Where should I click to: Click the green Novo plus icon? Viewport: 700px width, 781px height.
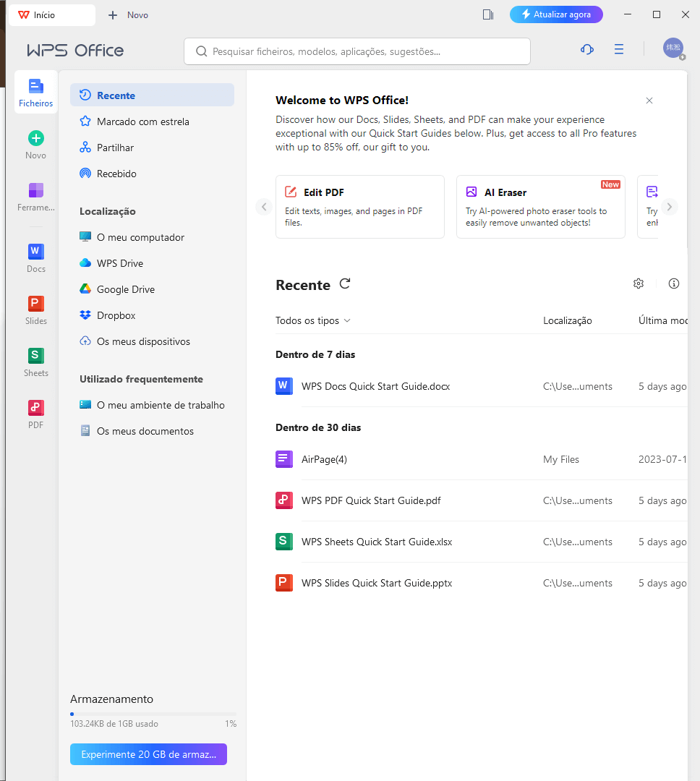click(x=35, y=137)
